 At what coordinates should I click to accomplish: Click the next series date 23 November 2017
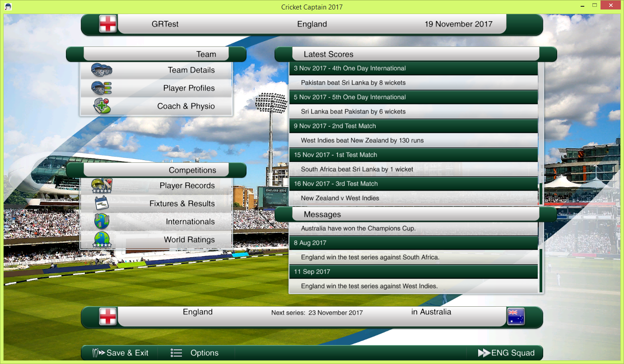click(335, 313)
